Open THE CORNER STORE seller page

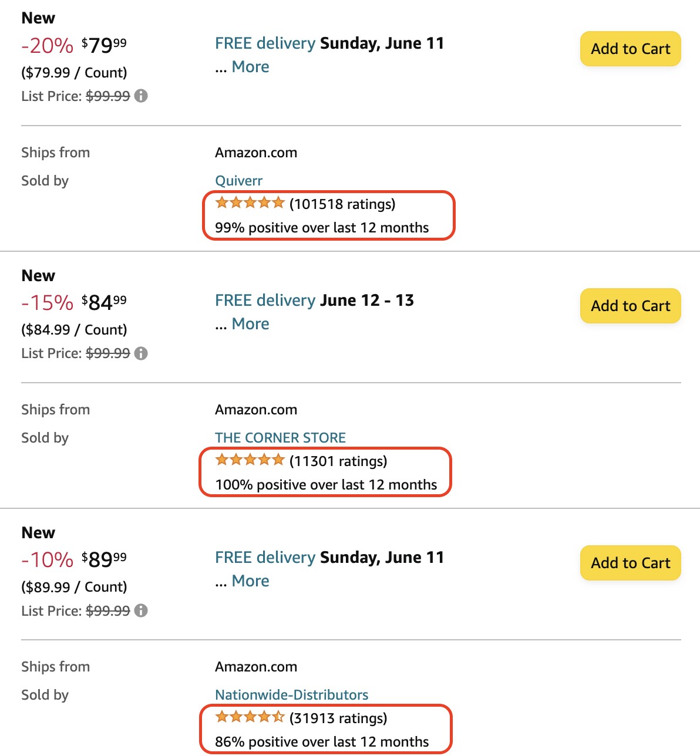[280, 437]
